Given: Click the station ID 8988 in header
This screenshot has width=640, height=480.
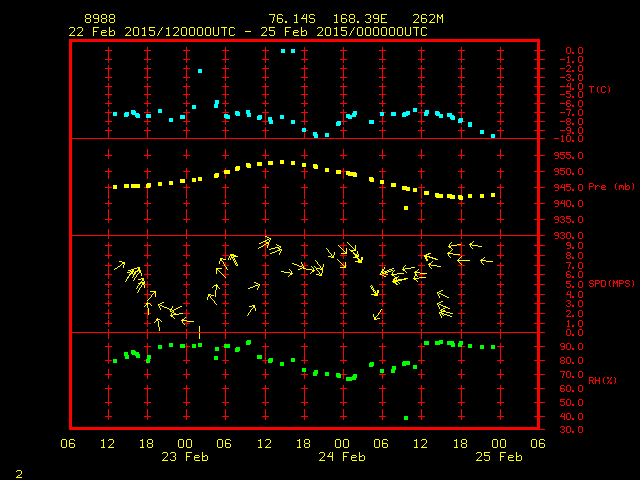Looking at the screenshot, I should point(100,19).
